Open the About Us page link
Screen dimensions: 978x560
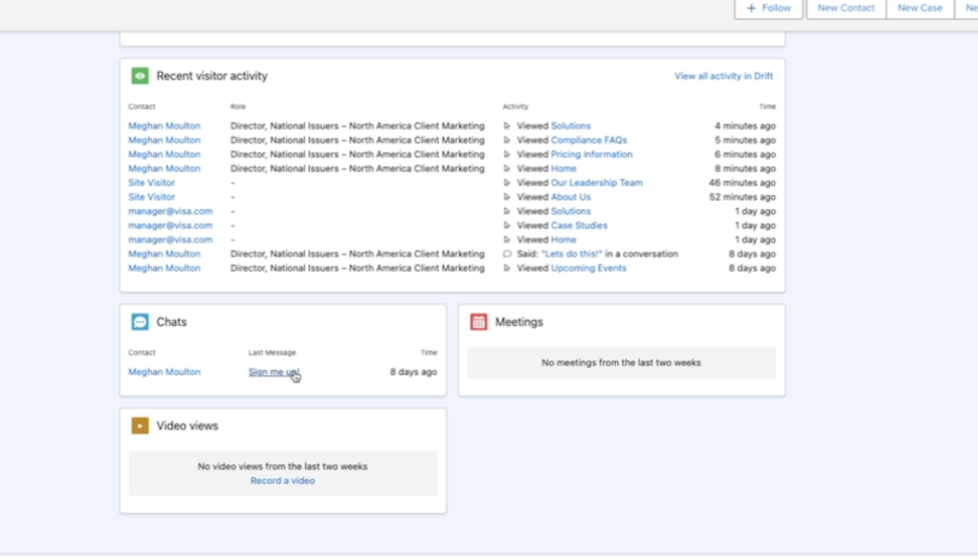(x=571, y=197)
